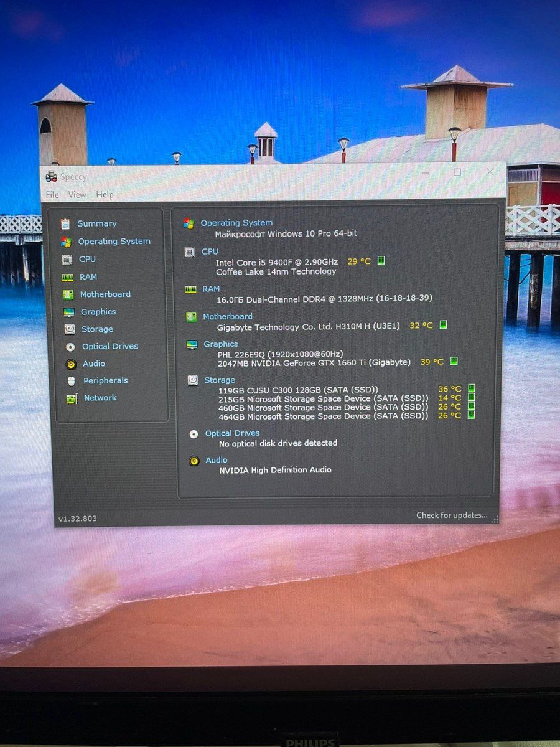Click the Network card icon in sidebar
Screen dimensions: 560x747
click(72, 398)
